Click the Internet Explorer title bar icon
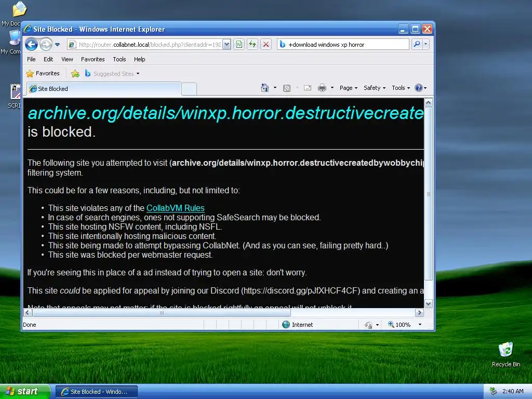Image resolution: width=532 pixels, height=399 pixels. (x=28, y=29)
